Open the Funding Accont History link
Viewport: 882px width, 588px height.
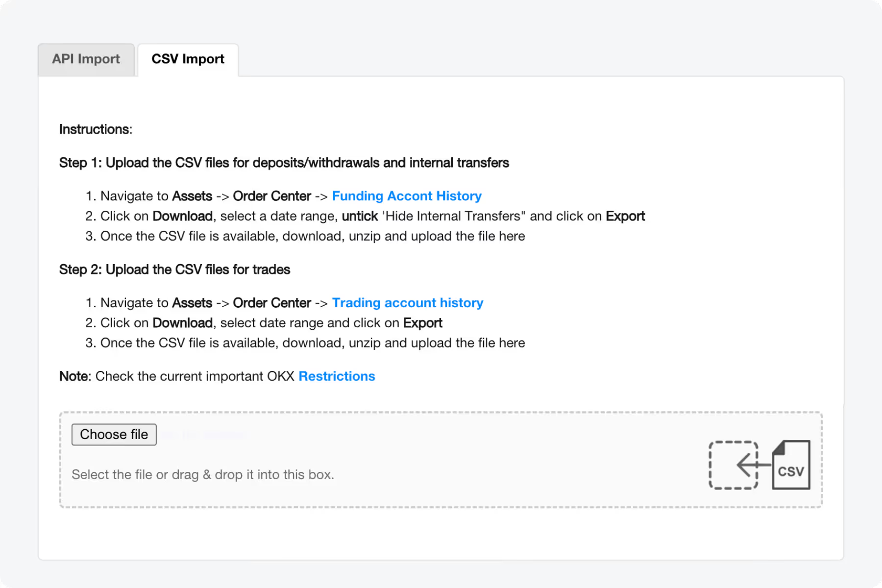407,196
